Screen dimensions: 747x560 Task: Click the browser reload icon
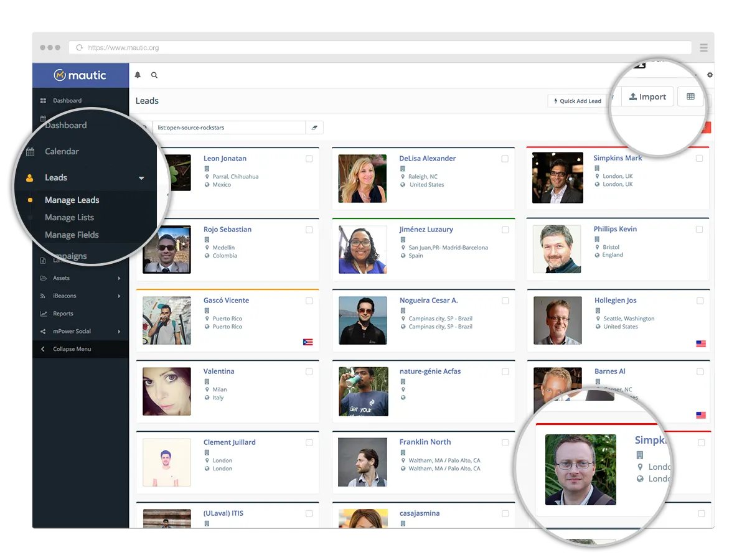point(80,48)
